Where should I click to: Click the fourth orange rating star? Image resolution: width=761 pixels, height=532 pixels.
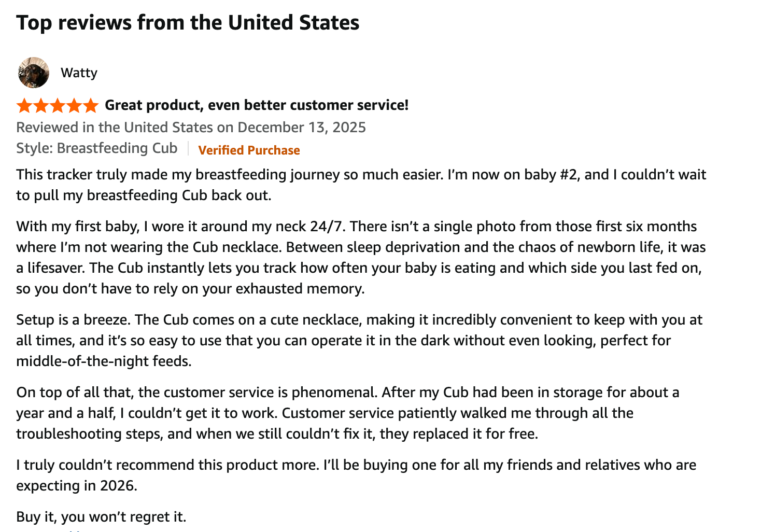(74, 105)
